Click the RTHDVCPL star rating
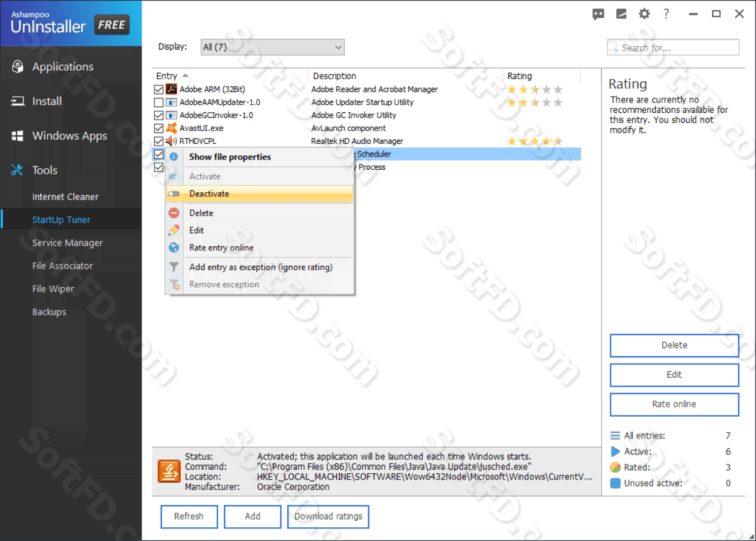The image size is (756, 541). (x=535, y=141)
